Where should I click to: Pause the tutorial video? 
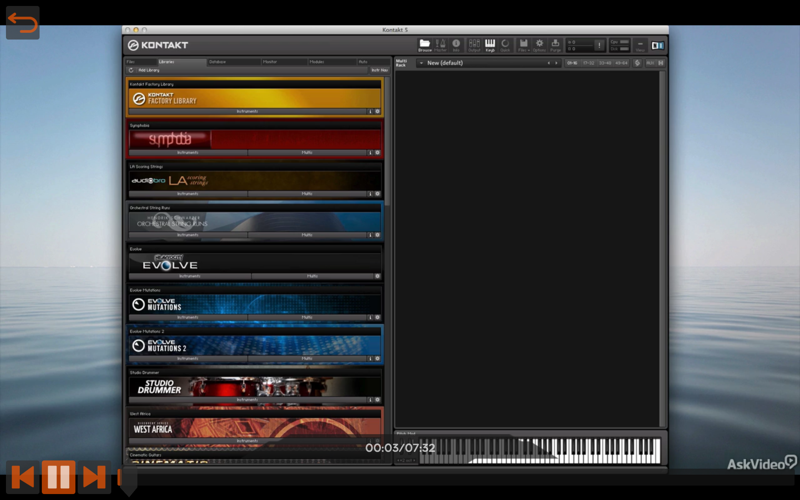pyautogui.click(x=58, y=477)
